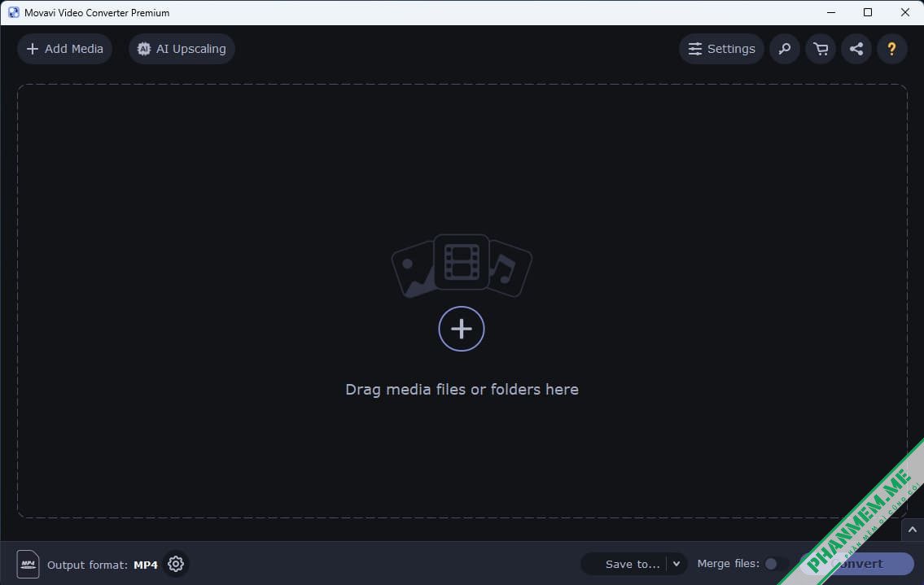Open help with the question mark icon

pos(891,49)
